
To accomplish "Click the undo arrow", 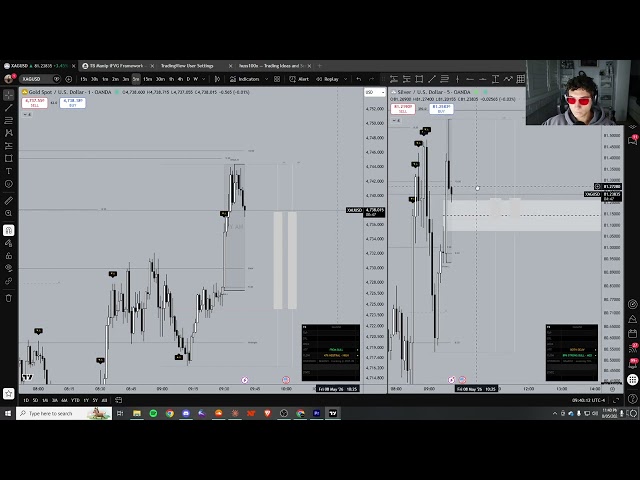I will click(359, 79).
